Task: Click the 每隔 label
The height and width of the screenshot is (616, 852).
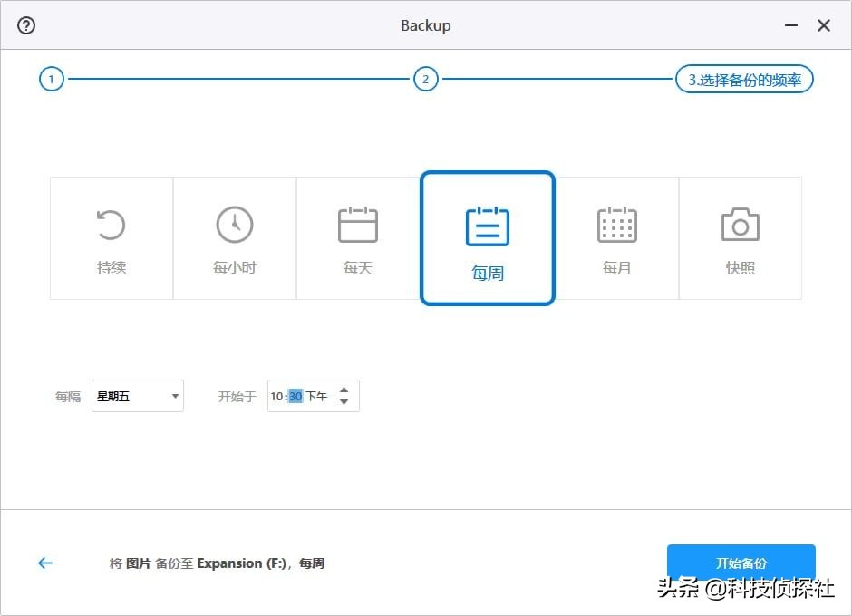Action: 68,397
